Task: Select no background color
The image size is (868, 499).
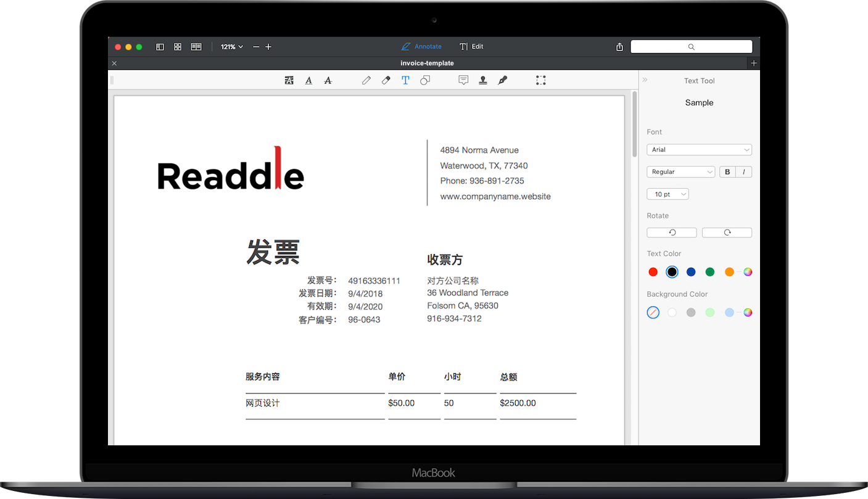Action: (653, 313)
